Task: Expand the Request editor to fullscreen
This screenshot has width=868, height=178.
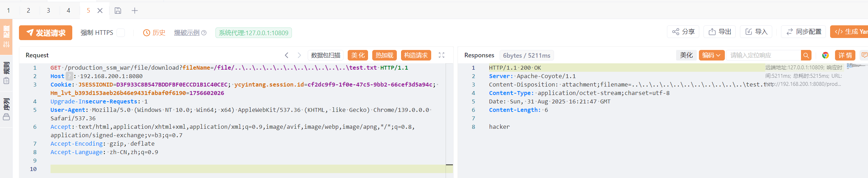Action: pyautogui.click(x=441, y=55)
